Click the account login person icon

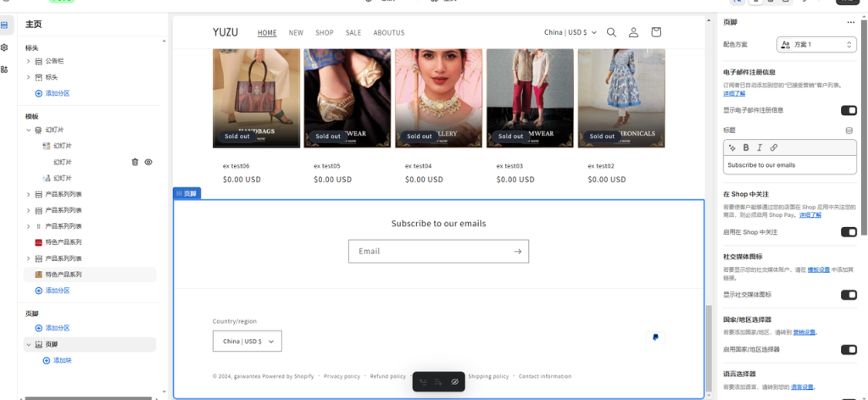(634, 32)
